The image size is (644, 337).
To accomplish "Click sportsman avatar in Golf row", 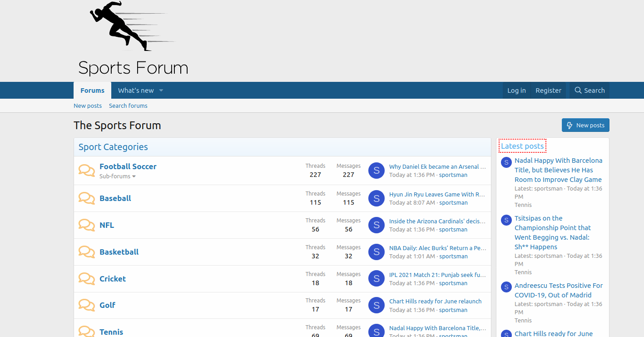I will pos(376,305).
